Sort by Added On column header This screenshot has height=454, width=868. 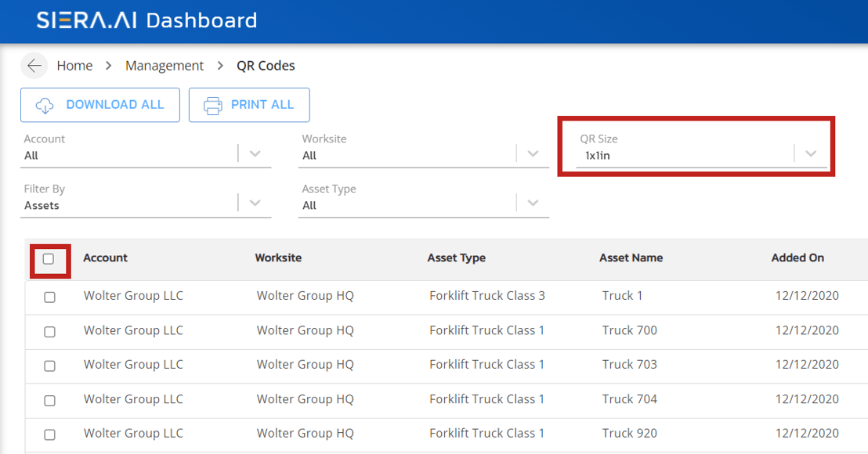797,258
